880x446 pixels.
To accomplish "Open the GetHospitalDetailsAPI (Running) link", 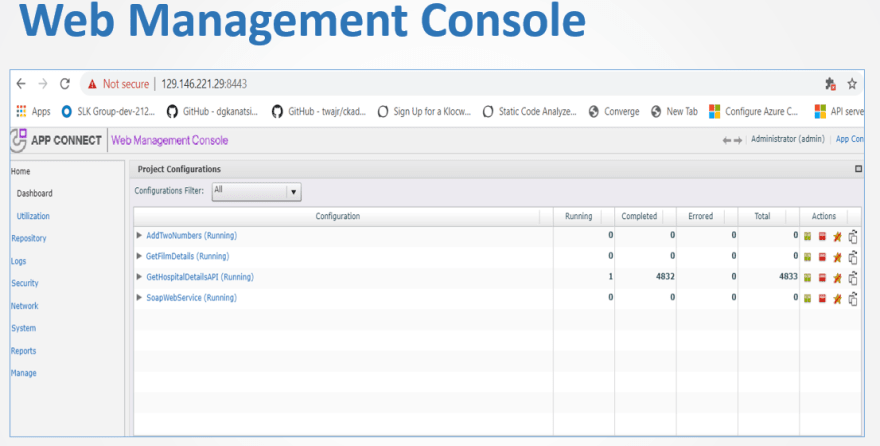I will click(x=200, y=277).
